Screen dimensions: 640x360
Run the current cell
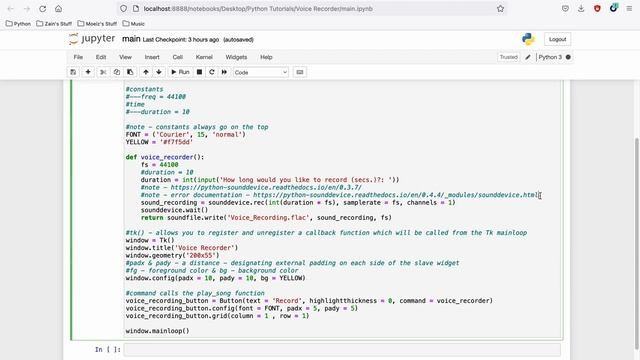coord(180,72)
